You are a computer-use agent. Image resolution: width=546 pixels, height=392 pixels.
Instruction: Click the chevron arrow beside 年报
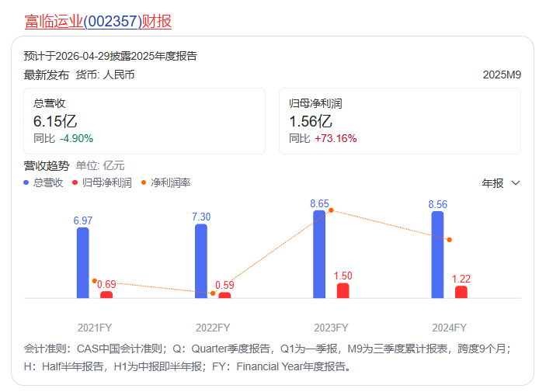click(x=515, y=183)
